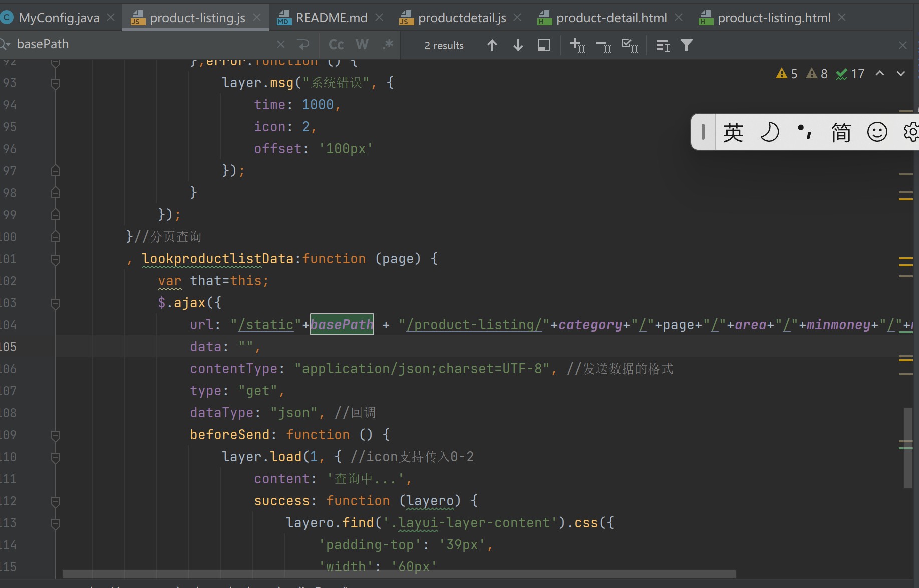Toggle Match Case (Cc) option

coord(336,45)
